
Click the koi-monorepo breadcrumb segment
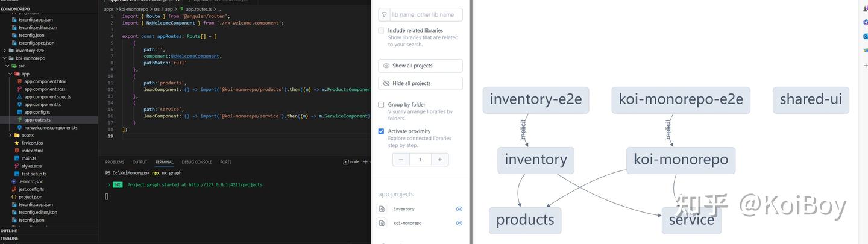pos(133,9)
